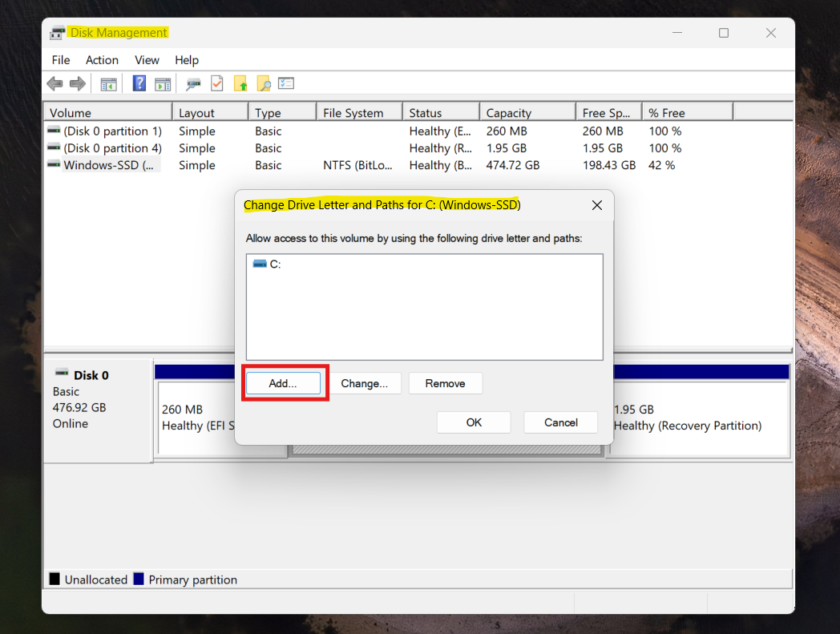Open the View menu

(147, 60)
